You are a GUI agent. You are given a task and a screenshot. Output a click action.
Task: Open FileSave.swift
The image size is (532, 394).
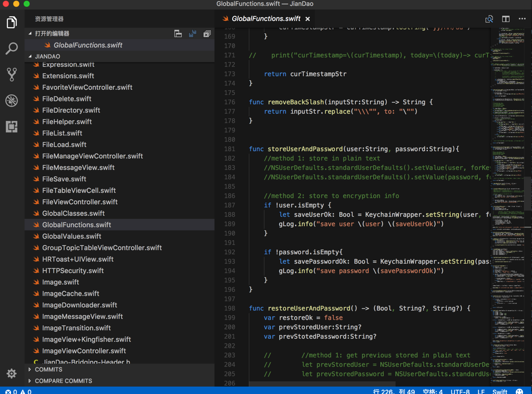[x=119, y=179]
